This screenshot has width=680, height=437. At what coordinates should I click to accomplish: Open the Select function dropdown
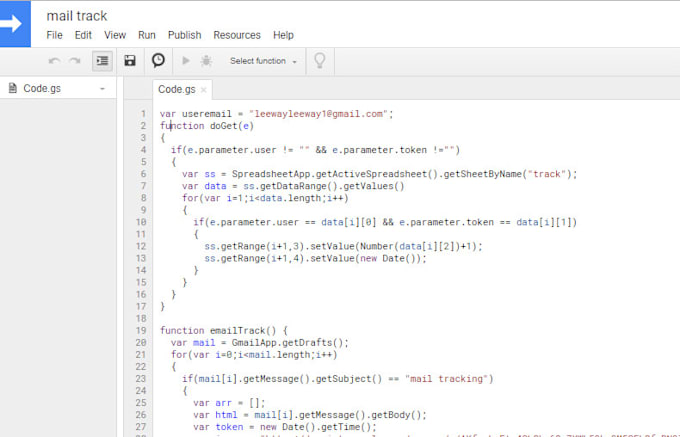[263, 61]
